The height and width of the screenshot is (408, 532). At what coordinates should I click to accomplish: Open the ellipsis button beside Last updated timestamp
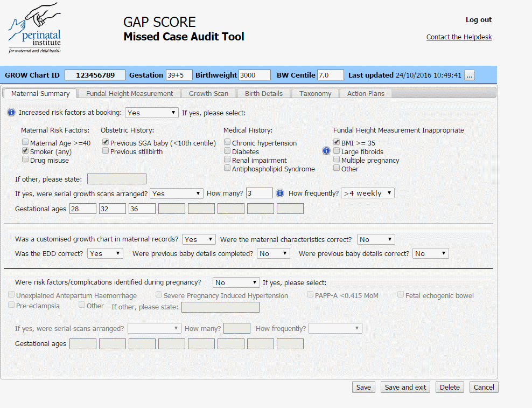pos(469,75)
